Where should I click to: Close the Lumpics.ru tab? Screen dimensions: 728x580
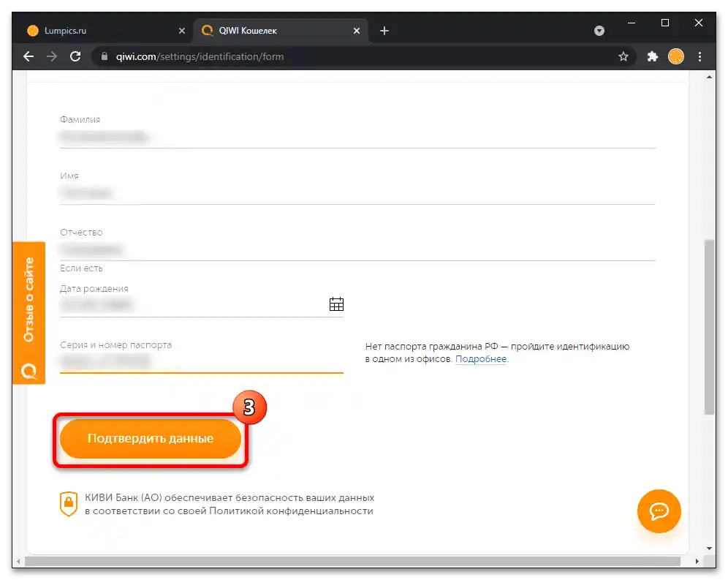(182, 31)
